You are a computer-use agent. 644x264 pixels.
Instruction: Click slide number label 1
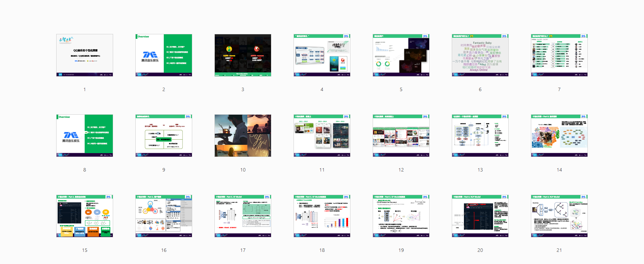pos(85,89)
